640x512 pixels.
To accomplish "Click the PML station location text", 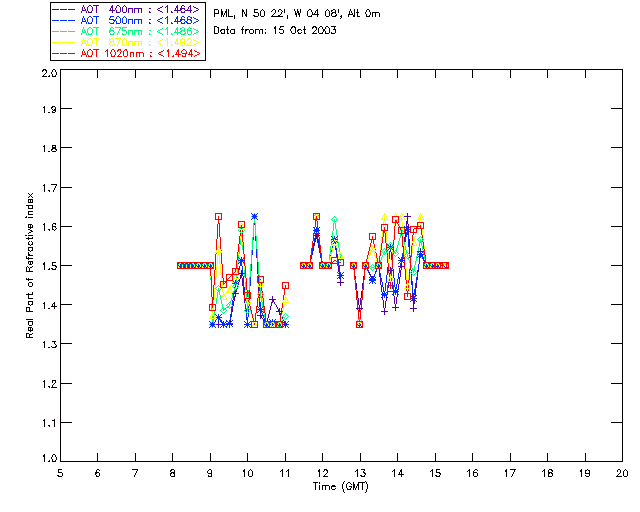I will point(297,14).
